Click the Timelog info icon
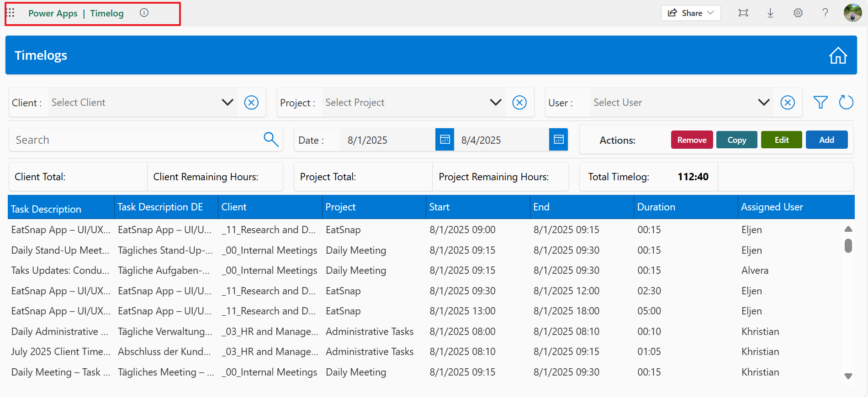868x397 pixels. 144,13
